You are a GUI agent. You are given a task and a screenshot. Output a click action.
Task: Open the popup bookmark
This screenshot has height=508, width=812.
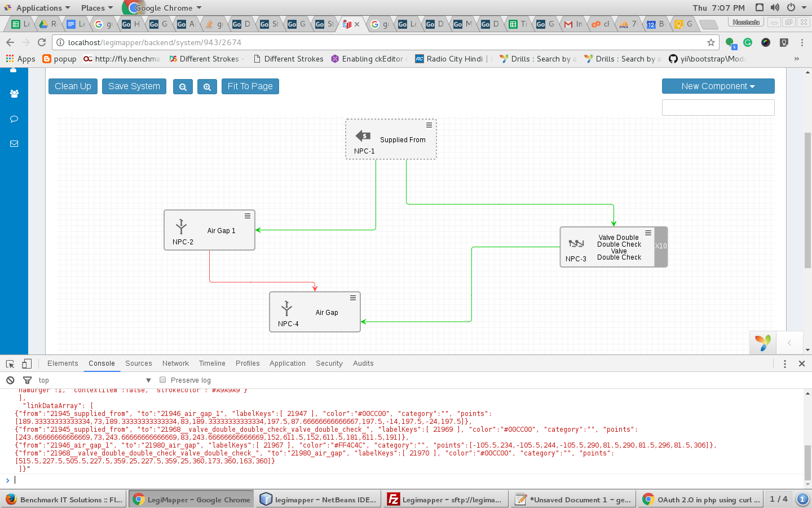point(59,59)
